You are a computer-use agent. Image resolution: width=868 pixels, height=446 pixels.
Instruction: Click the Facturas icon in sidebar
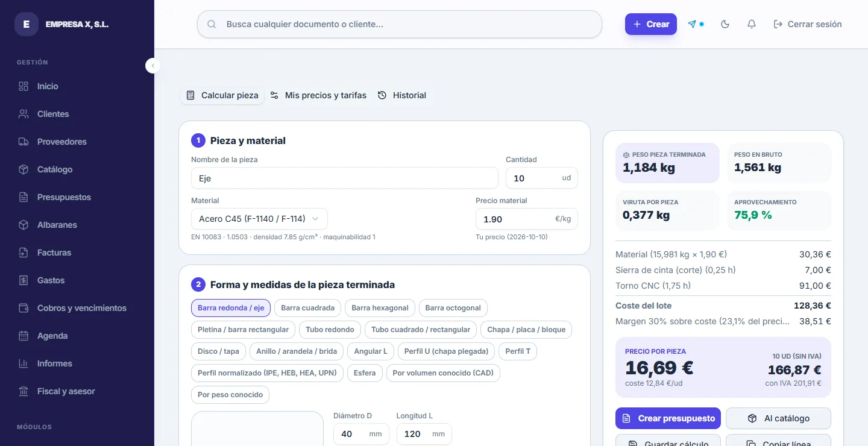(x=24, y=253)
